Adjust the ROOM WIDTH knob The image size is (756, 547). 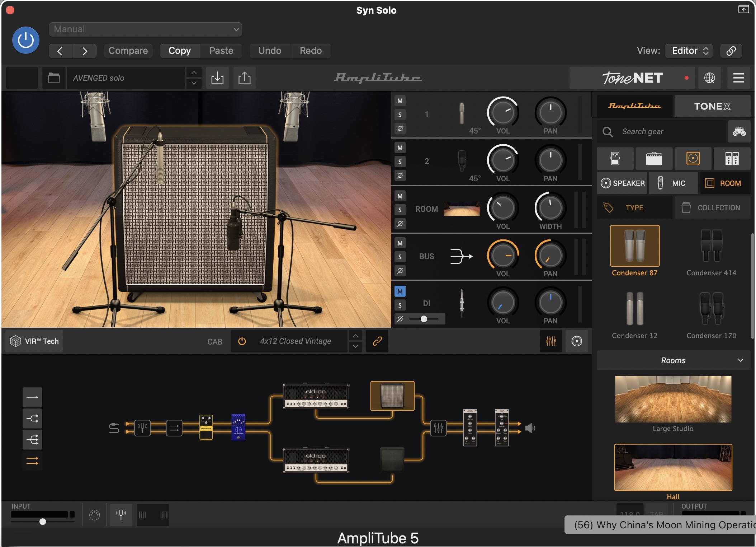(x=550, y=208)
